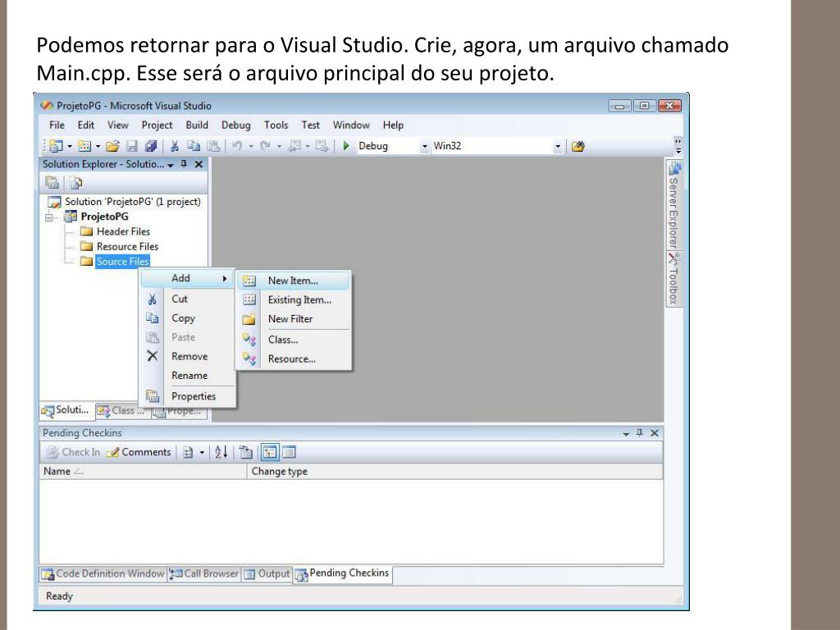Choose New Item... from the Add submenu
This screenshot has height=630, width=840.
pos(293,281)
